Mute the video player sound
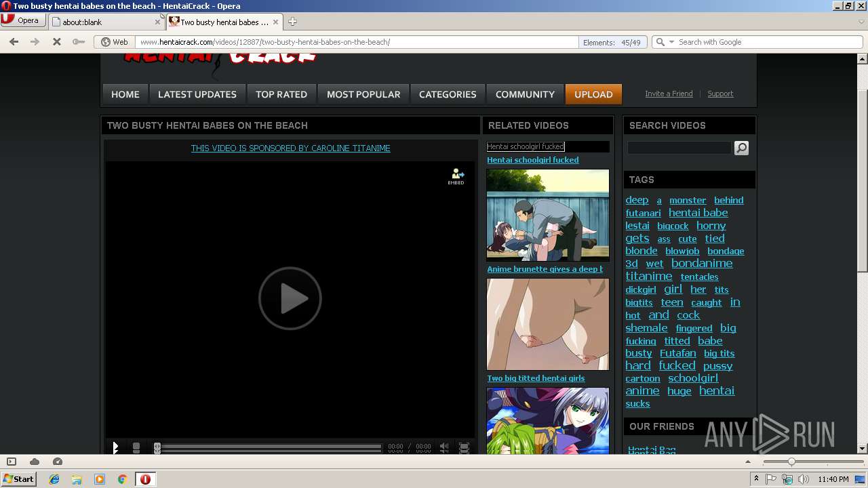 point(444,447)
